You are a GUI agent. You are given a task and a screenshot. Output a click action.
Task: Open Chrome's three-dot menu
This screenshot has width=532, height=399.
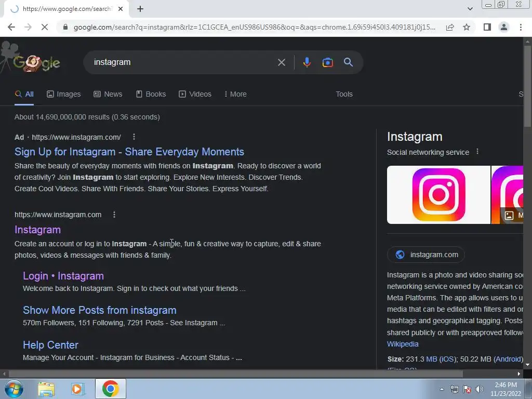(521, 27)
